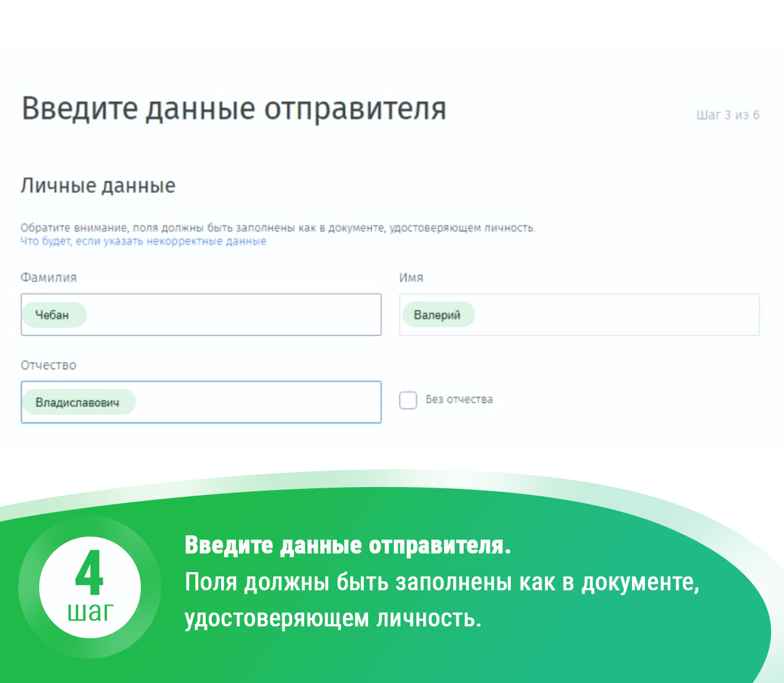
Task: Click the 'Отчество' field label
Action: pos(48,365)
